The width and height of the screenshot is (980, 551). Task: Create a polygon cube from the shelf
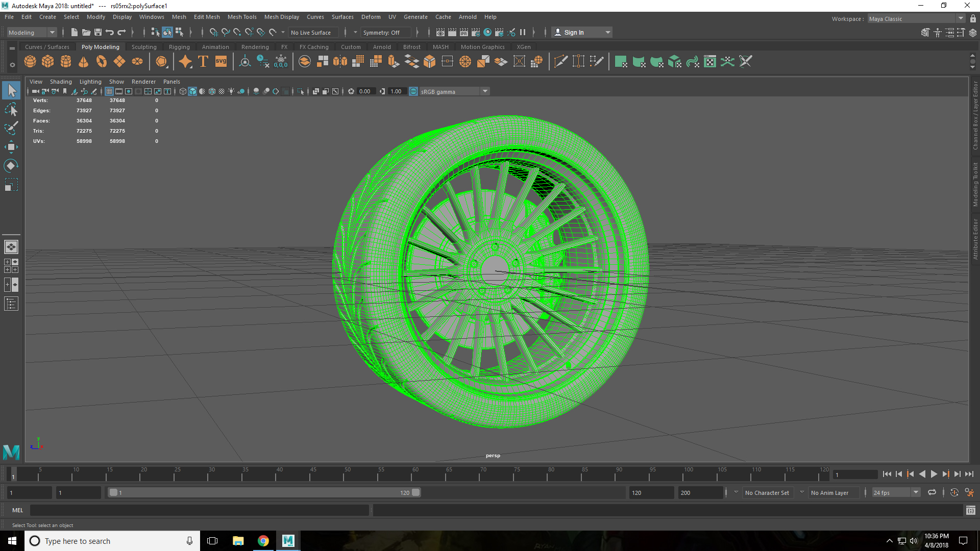[48, 62]
